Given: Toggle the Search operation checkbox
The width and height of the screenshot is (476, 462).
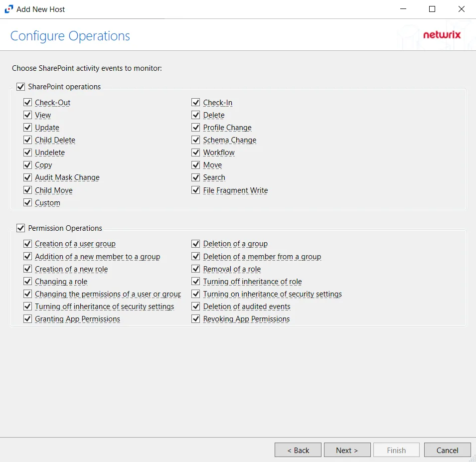Looking at the screenshot, I should (196, 177).
